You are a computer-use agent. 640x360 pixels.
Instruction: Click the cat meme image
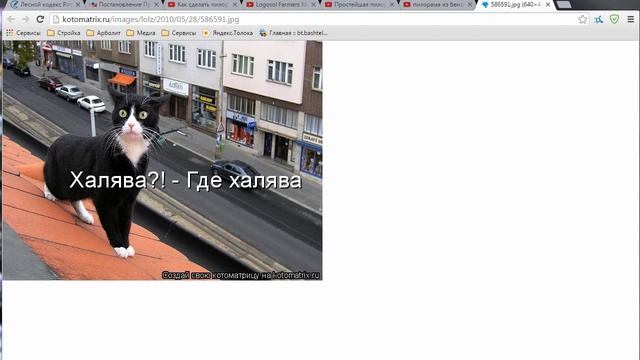(x=162, y=160)
